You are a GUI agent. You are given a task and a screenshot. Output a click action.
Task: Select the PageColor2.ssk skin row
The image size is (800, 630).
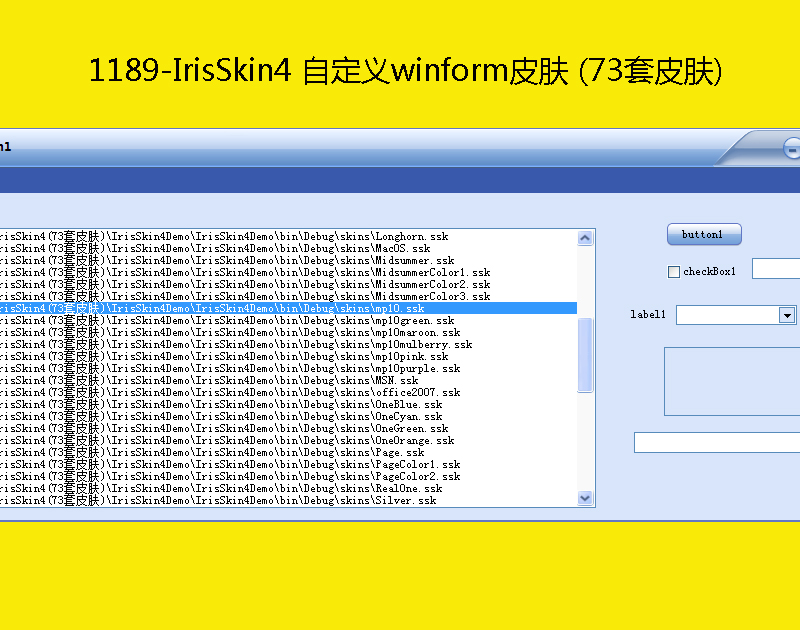point(288,476)
